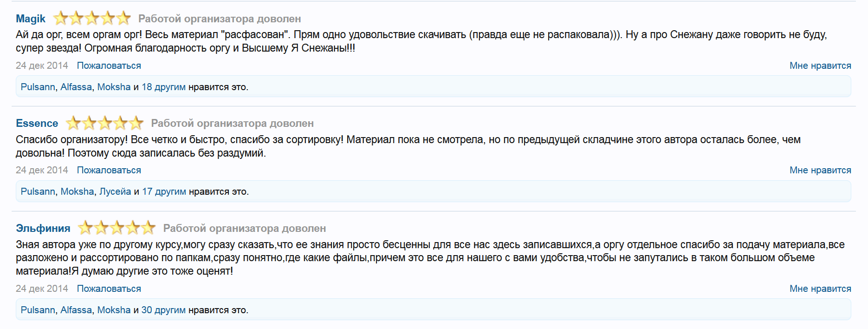
Task: Show the 30 other users who liked Эльфиния's review
Action: pyautogui.click(x=163, y=310)
